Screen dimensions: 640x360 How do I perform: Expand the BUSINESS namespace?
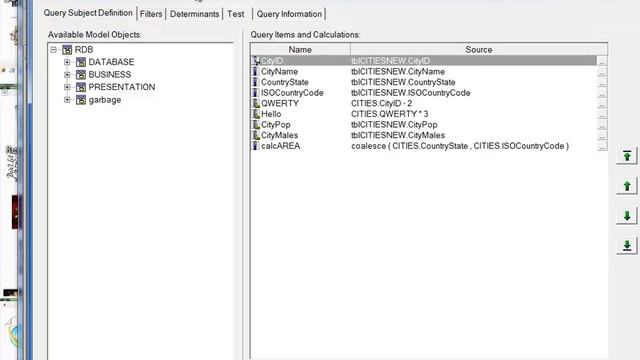(x=67, y=75)
